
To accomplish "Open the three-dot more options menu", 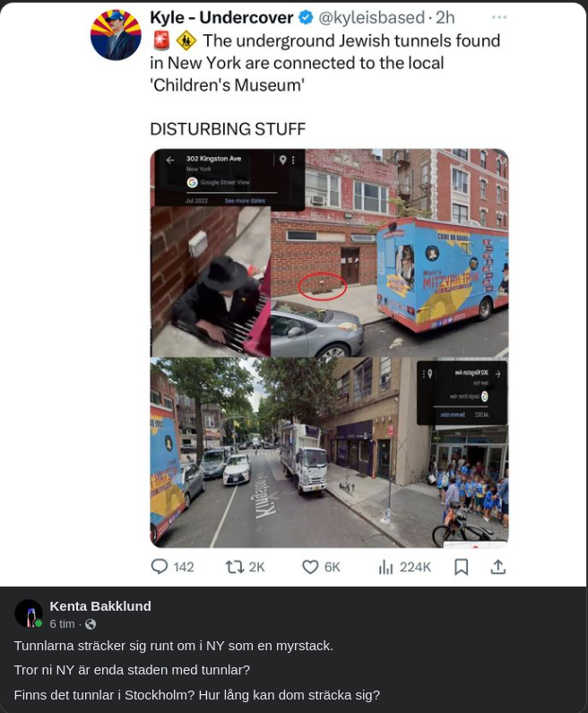I will click(499, 17).
